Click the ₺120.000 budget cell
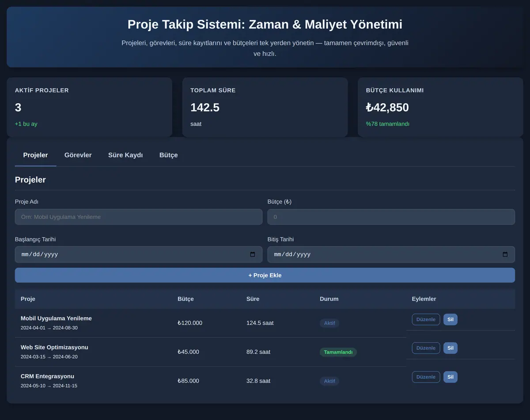The width and height of the screenshot is (530, 420). coord(190,323)
